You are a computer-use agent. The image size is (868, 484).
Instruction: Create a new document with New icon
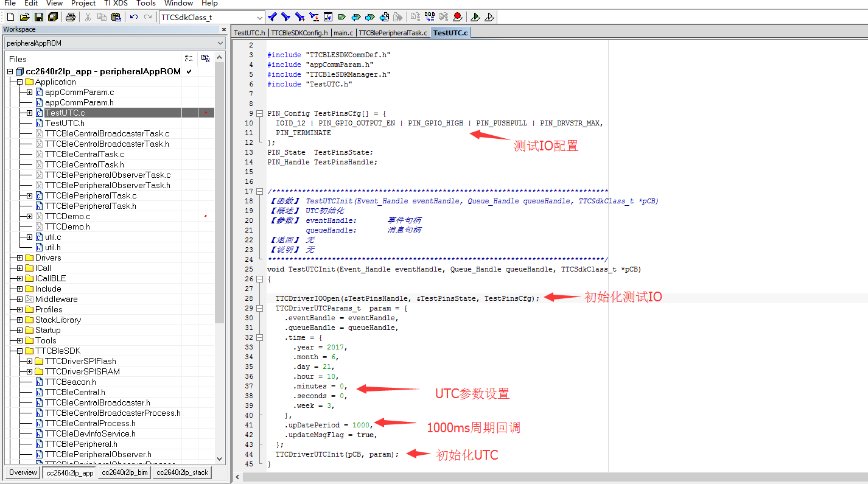(x=10, y=17)
